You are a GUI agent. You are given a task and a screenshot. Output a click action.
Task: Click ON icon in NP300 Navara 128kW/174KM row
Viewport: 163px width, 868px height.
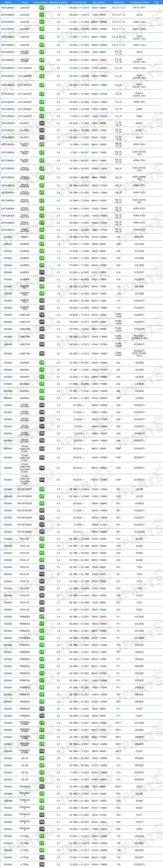click(42, 412)
